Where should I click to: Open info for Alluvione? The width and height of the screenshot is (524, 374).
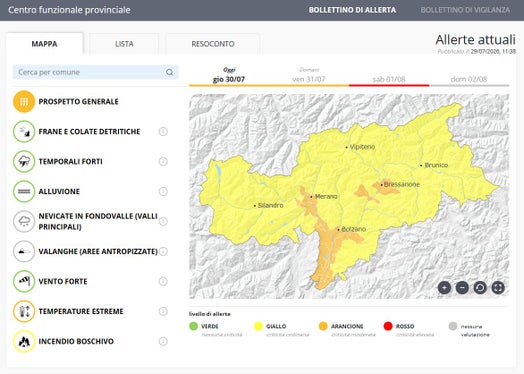[163, 192]
